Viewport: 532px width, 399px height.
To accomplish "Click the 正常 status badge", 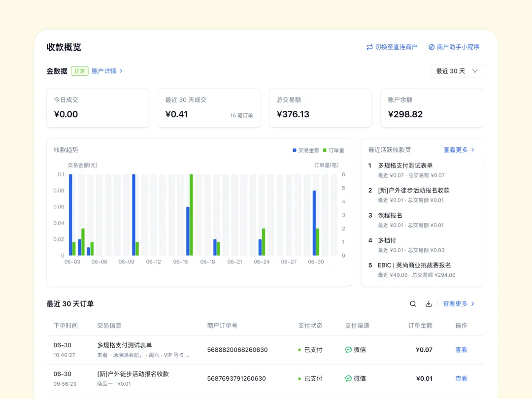I will tap(80, 71).
